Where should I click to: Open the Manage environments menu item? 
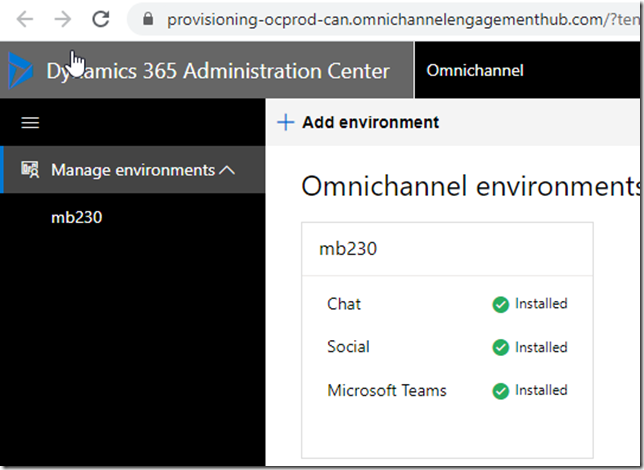pyautogui.click(x=133, y=170)
